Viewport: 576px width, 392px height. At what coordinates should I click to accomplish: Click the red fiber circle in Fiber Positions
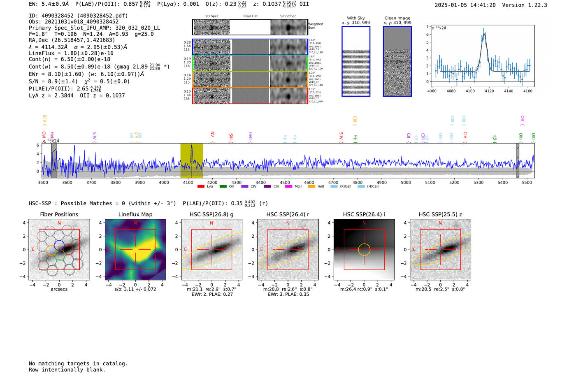[x=68, y=250]
